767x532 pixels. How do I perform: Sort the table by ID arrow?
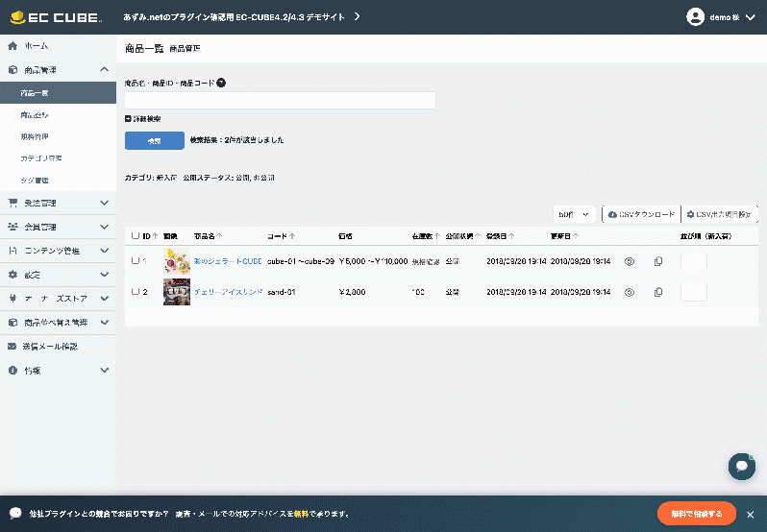155,236
